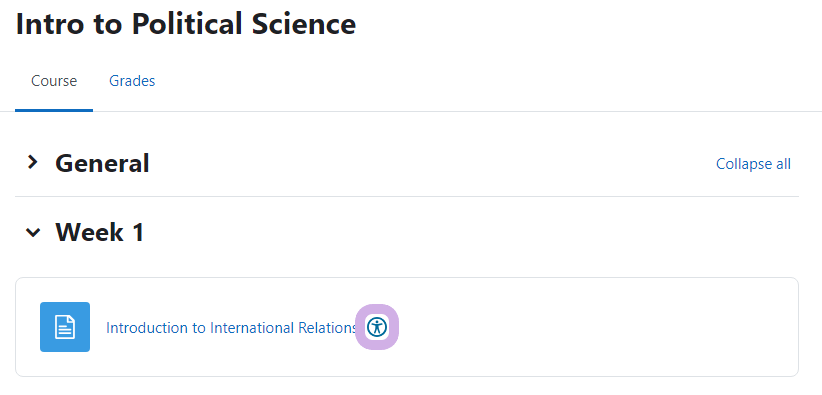The height and width of the screenshot is (395, 822).
Task: Click the purple highlight around the accessibility icon
Action: pyautogui.click(x=377, y=327)
